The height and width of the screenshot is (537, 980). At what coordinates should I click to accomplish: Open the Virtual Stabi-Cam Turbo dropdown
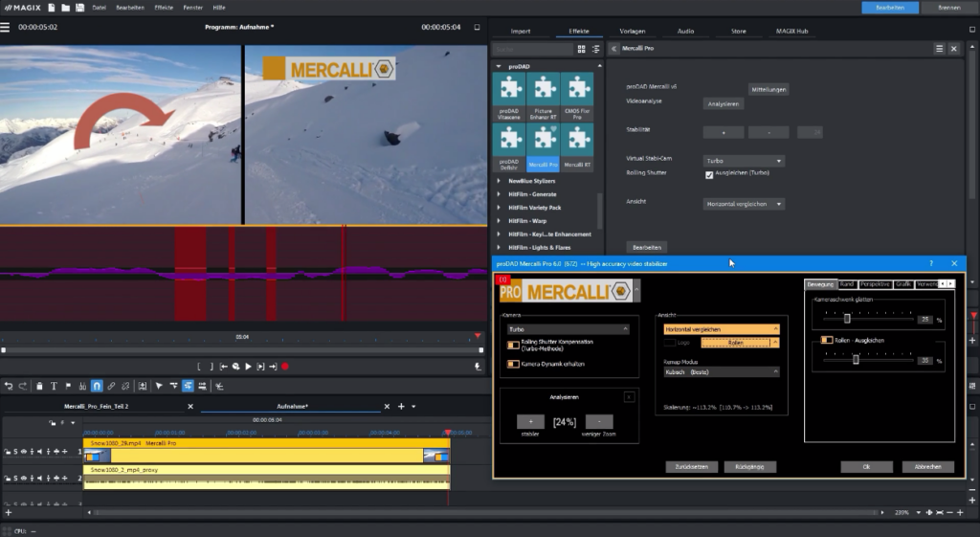744,161
